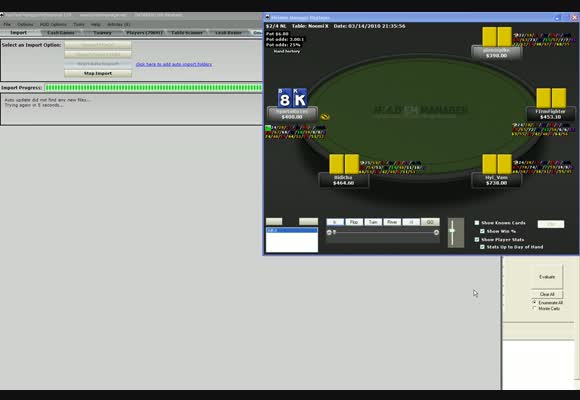Image resolution: width=580 pixels, height=400 pixels.
Task: Jump replay to the River
Action: pyautogui.click(x=392, y=222)
